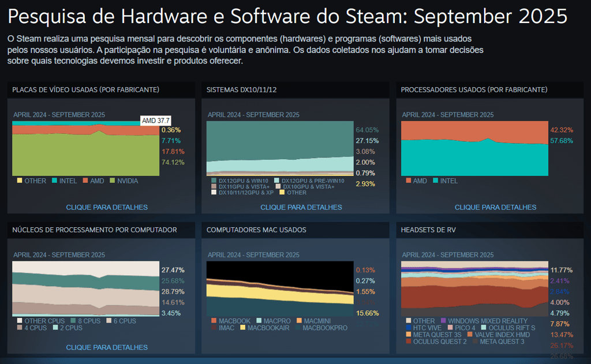Click the AMD swatch in video cards legend
The height and width of the screenshot is (364, 591).
pos(85,181)
